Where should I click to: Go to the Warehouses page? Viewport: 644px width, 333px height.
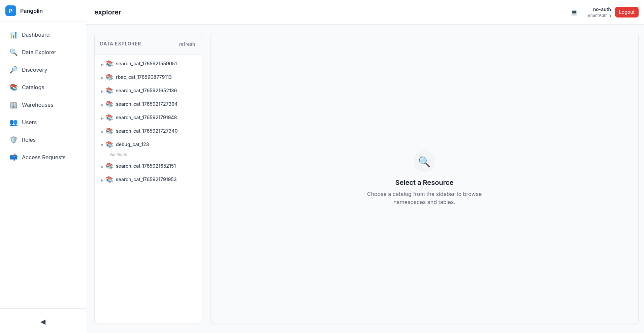coord(37,105)
